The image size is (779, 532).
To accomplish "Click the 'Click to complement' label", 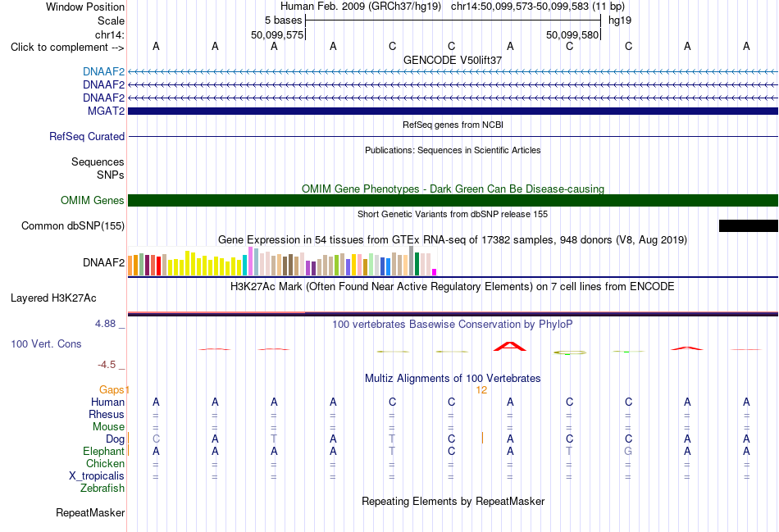I will coord(67,48).
